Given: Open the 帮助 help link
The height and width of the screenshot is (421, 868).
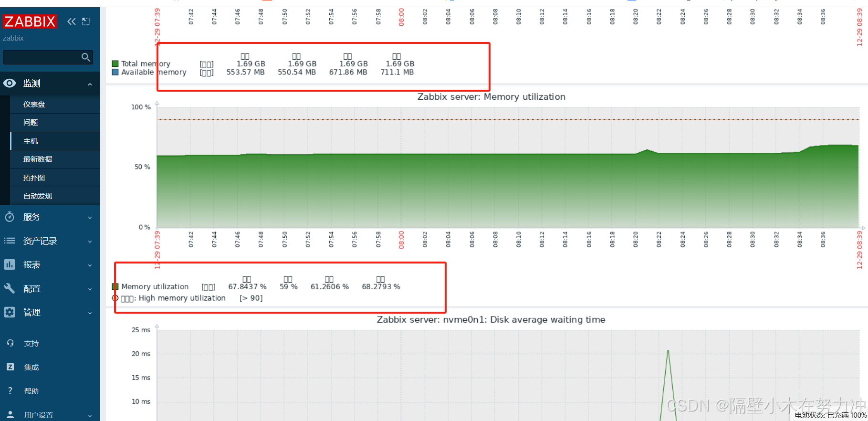Looking at the screenshot, I should 31,391.
